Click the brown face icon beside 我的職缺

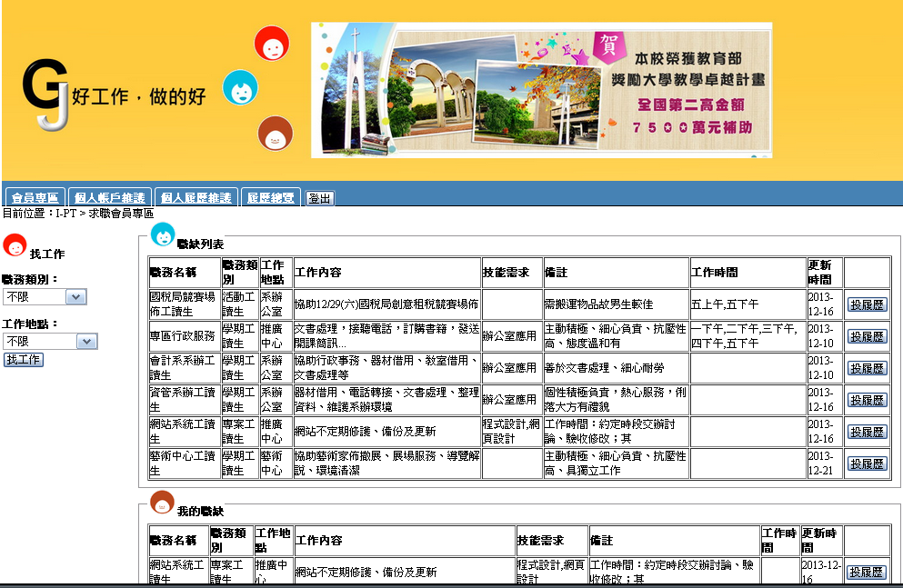[x=162, y=503]
